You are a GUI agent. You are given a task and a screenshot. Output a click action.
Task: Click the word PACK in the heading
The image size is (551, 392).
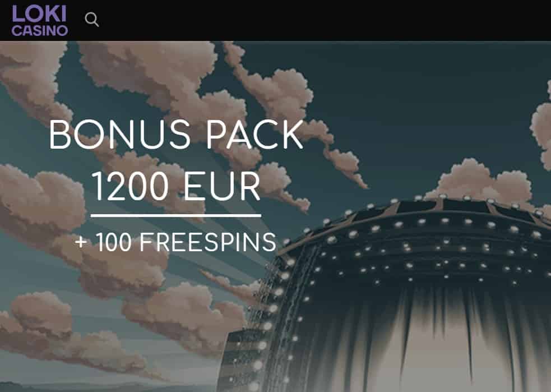click(254, 135)
